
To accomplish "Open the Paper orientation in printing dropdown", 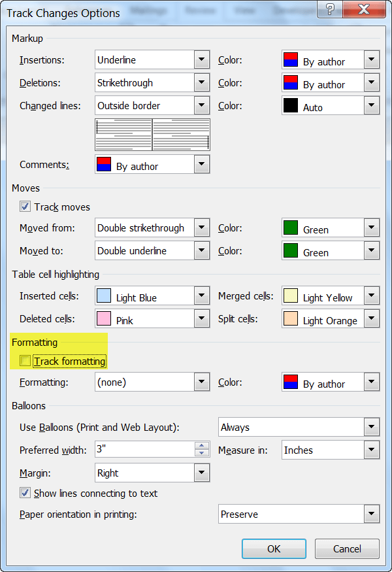I will [372, 514].
